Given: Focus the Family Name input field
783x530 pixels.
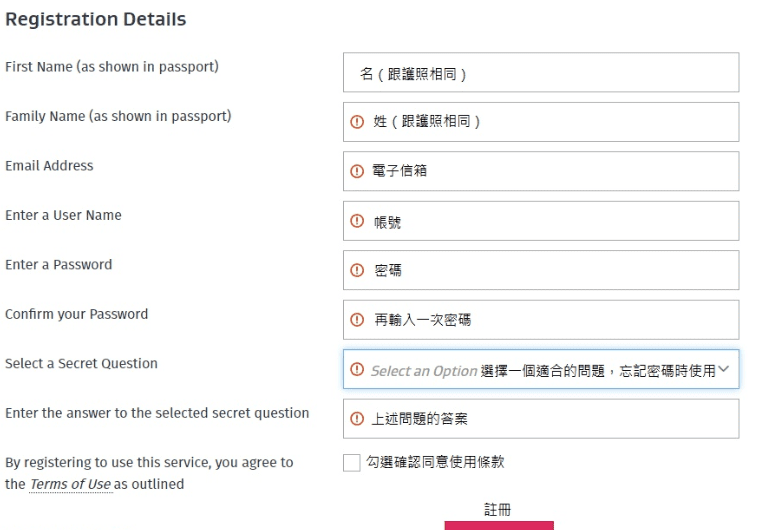Looking at the screenshot, I should pos(541,122).
